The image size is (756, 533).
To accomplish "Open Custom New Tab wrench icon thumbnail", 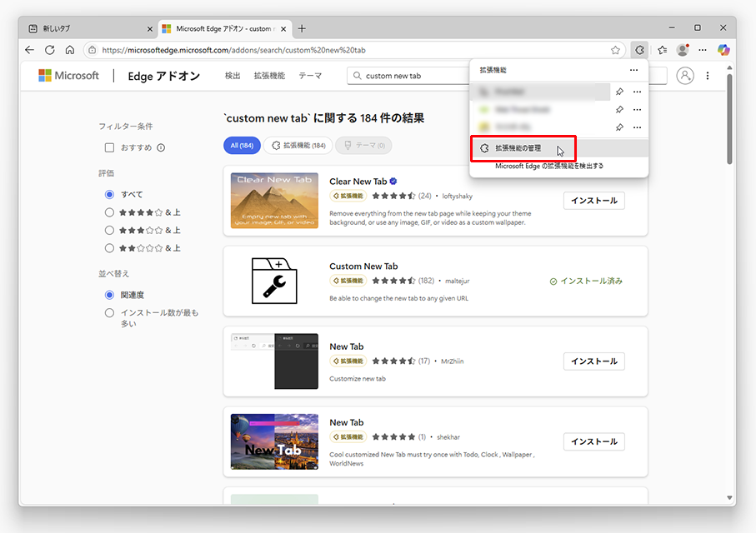I will [274, 281].
